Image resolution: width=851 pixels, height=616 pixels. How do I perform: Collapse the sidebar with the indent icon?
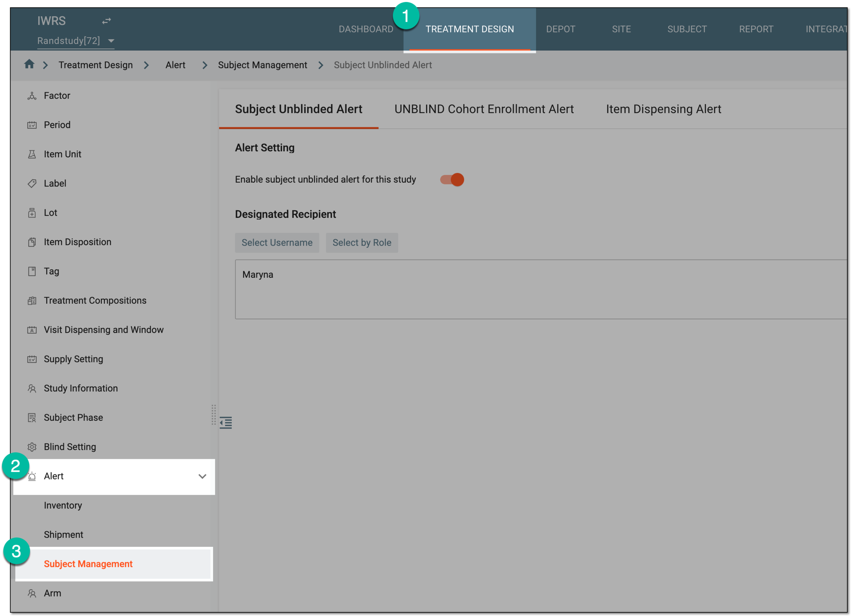(x=226, y=423)
